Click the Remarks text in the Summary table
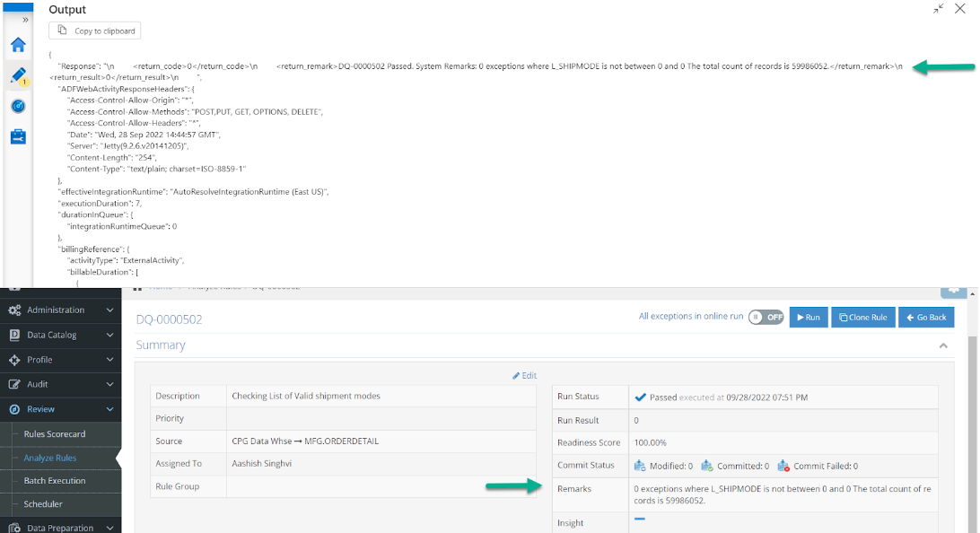Image resolution: width=980 pixels, height=533 pixels. 783,494
